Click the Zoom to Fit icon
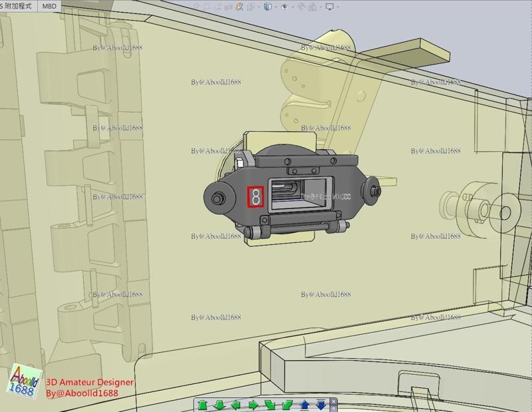Screen dimensions: 532x412 coord(196,7)
